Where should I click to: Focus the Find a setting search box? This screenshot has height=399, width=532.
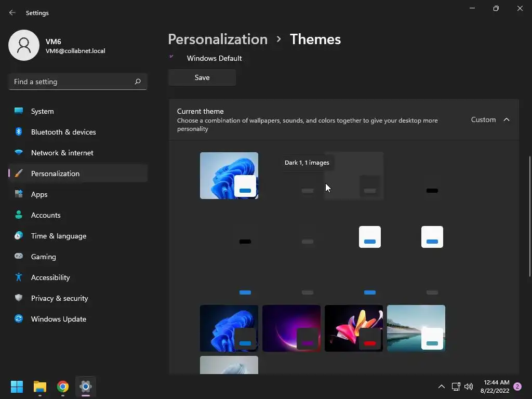tap(78, 82)
